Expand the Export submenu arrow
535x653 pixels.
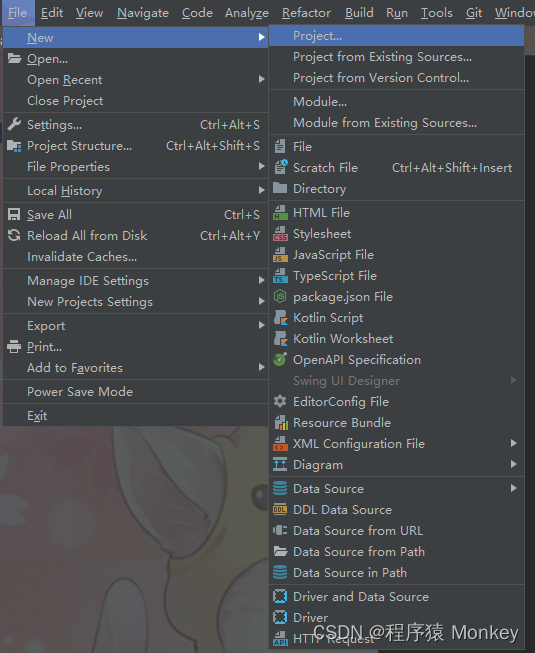(x=261, y=325)
